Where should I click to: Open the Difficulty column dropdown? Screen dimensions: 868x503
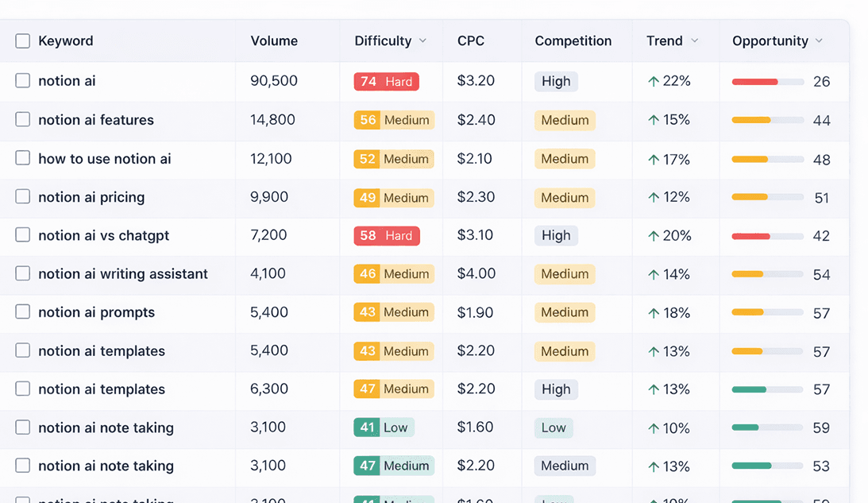(x=422, y=41)
